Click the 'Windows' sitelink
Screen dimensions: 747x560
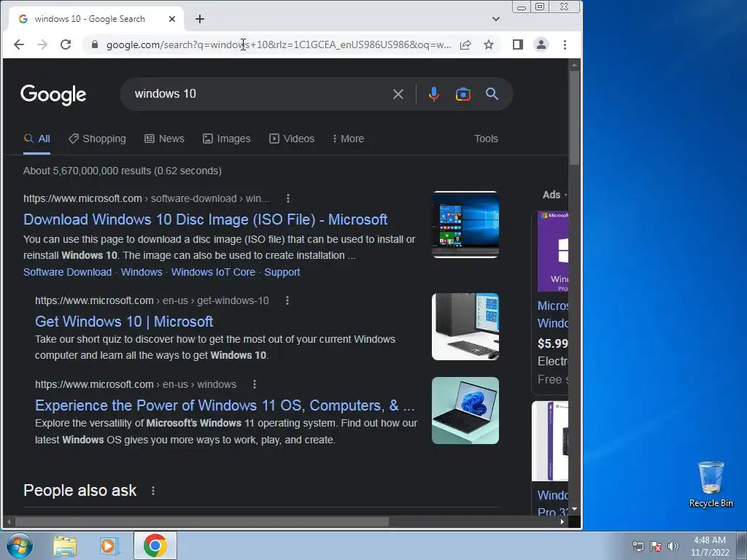(142, 272)
